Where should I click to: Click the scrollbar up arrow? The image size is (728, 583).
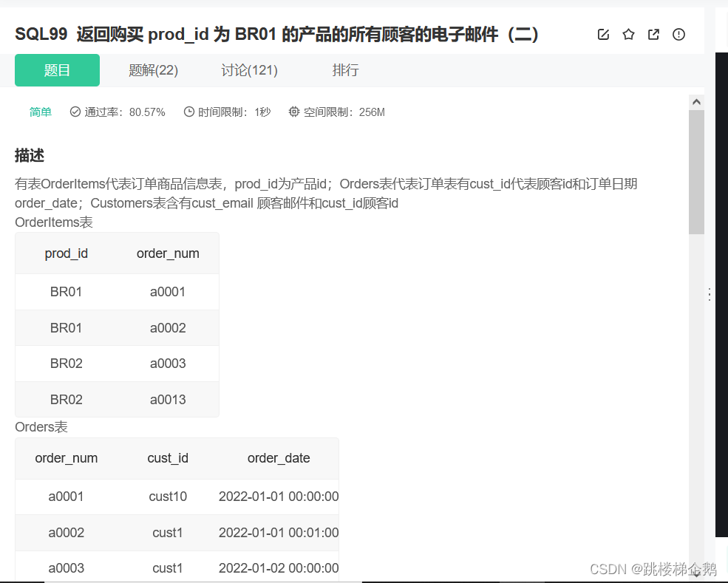[696, 102]
